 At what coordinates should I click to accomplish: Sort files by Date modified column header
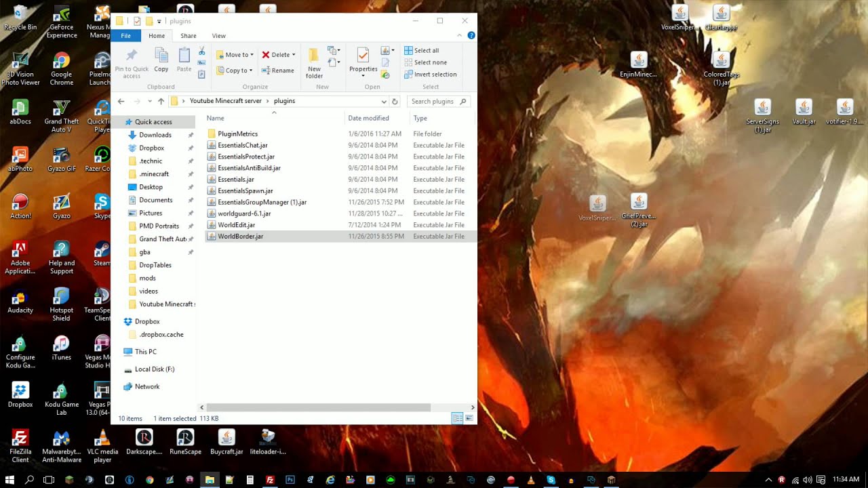point(377,118)
